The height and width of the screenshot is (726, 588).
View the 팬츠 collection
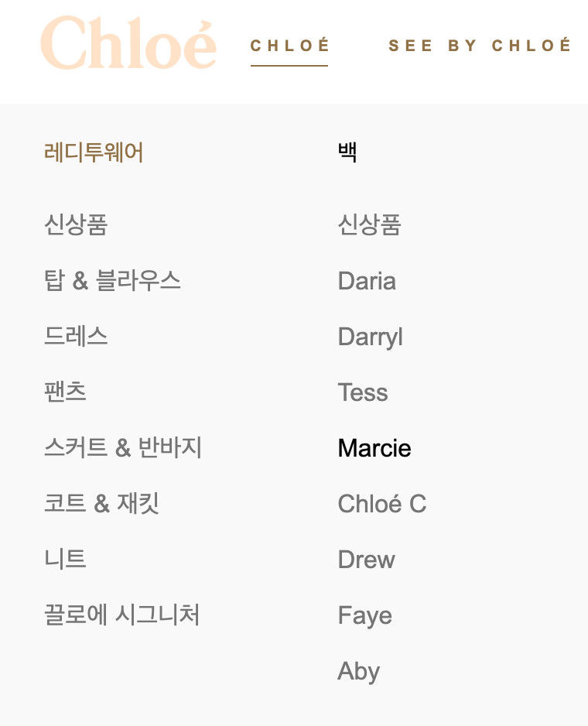[x=66, y=392]
